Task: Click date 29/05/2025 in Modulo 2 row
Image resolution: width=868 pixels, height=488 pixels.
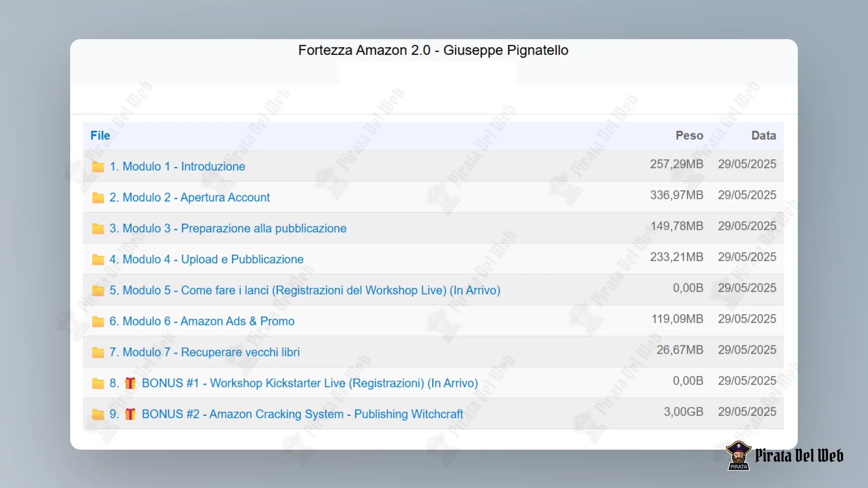Action: pyautogui.click(x=747, y=195)
